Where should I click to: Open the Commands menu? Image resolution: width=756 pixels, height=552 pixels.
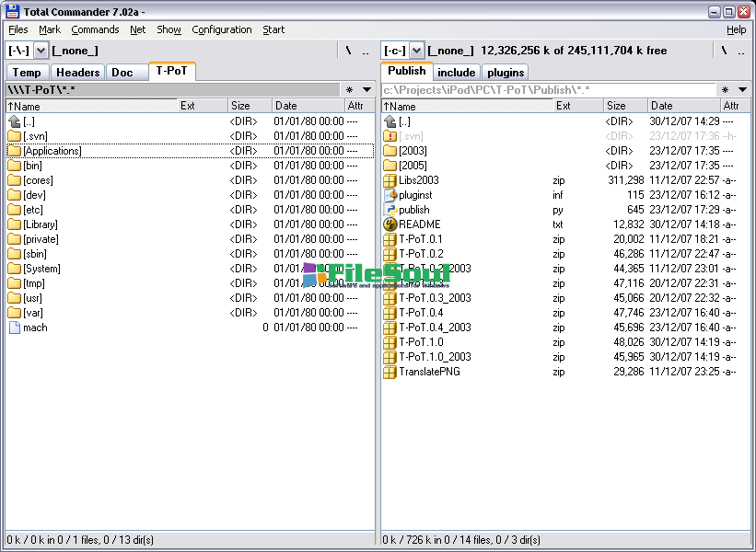[x=95, y=29]
